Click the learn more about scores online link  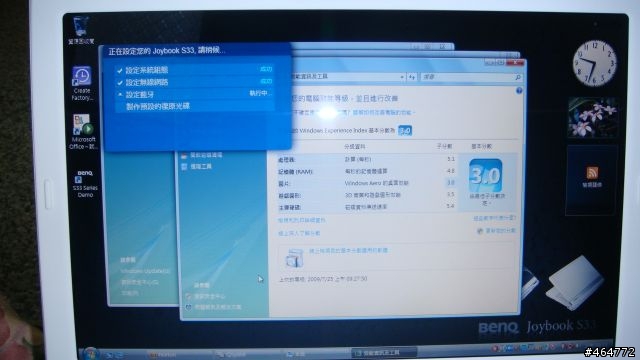pyautogui.click(x=299, y=233)
